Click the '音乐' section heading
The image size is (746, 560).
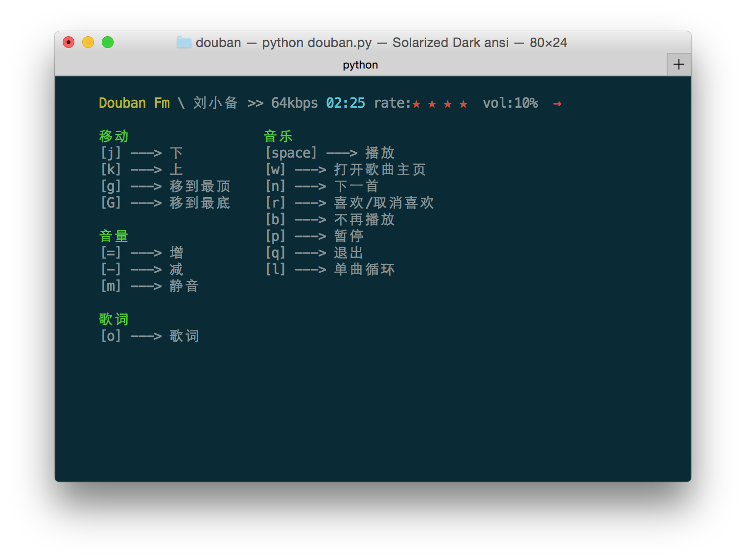278,136
